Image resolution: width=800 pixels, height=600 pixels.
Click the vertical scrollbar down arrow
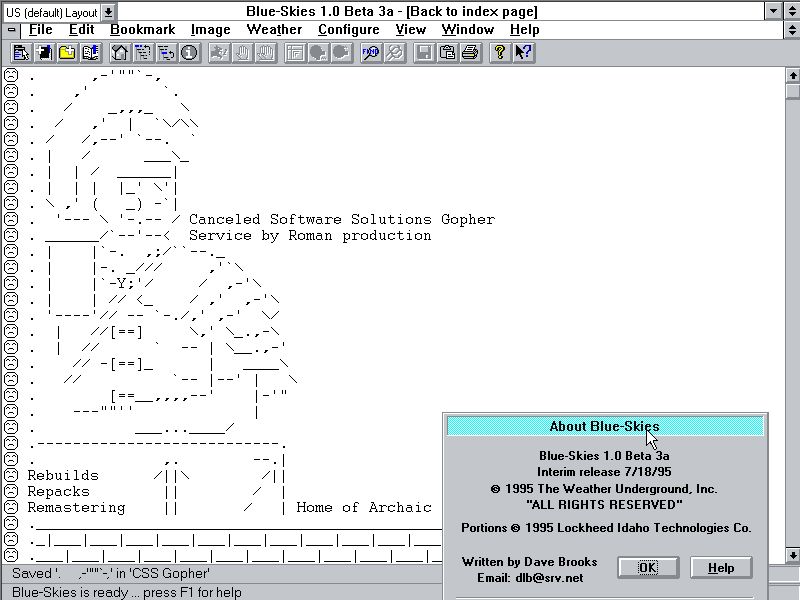(x=792, y=555)
